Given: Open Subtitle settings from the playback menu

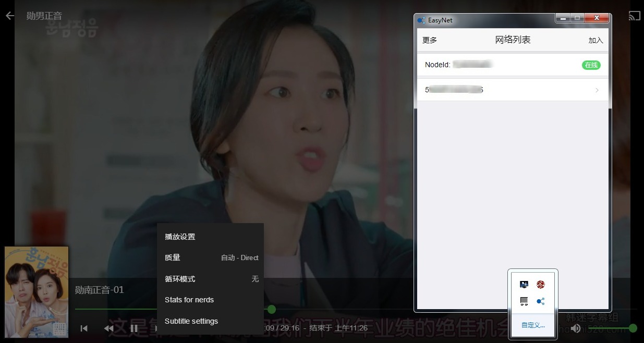Looking at the screenshot, I should tap(191, 321).
